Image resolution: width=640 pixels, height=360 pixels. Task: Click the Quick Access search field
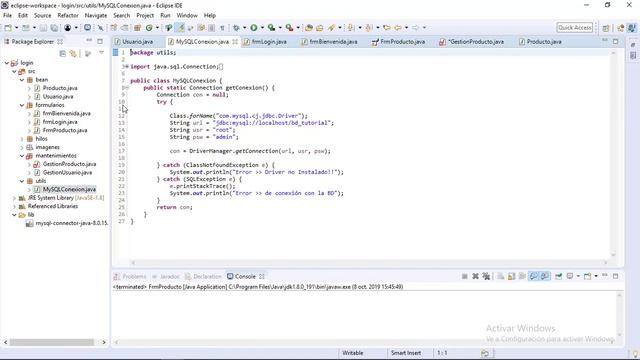574,28
